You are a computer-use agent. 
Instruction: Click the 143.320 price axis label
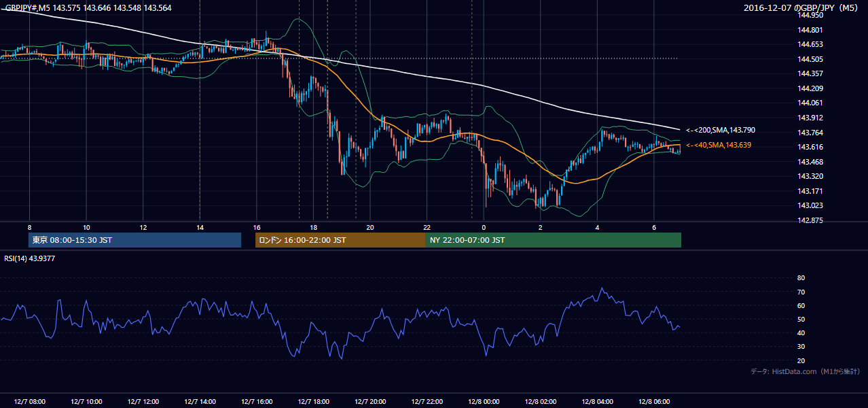pyautogui.click(x=809, y=176)
